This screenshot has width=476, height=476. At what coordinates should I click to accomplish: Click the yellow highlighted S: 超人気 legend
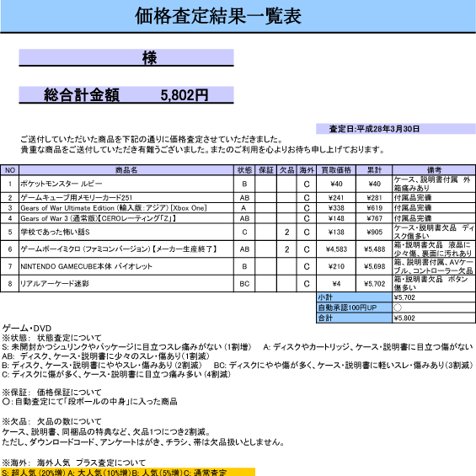pos(128,472)
